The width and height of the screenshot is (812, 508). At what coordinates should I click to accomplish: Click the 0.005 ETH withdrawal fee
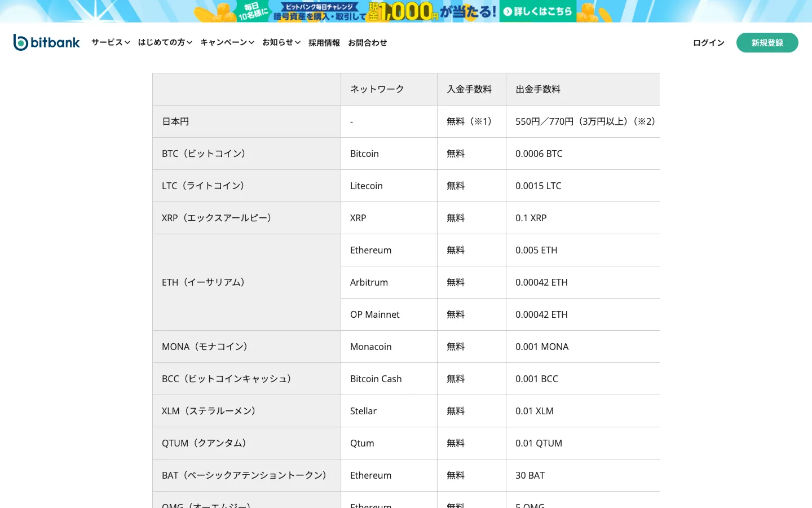(x=583, y=250)
